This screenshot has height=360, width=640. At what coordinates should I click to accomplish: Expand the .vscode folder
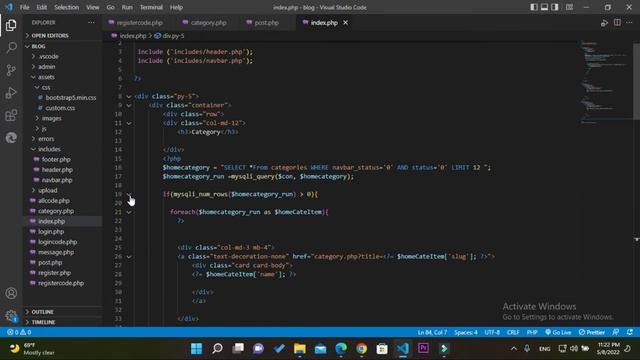(x=48, y=56)
